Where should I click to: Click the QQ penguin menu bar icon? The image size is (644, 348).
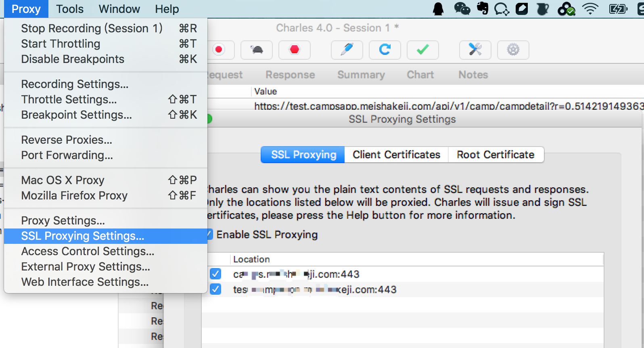[438, 9]
